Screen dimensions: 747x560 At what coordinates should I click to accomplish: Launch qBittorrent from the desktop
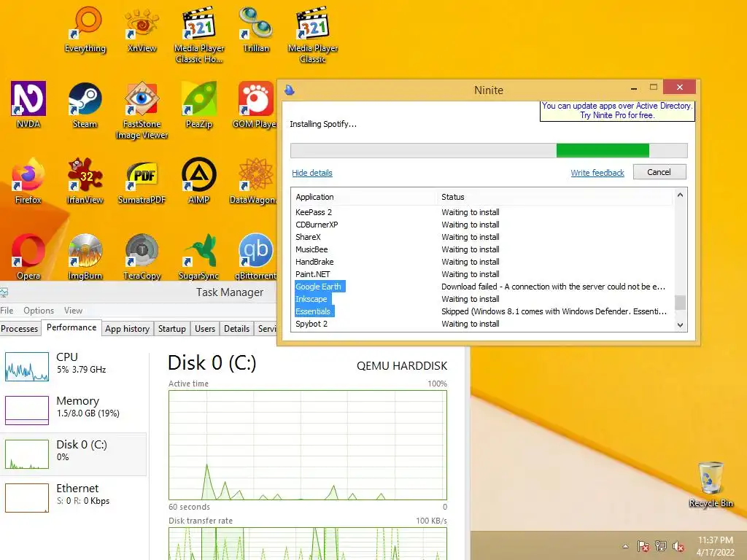256,256
